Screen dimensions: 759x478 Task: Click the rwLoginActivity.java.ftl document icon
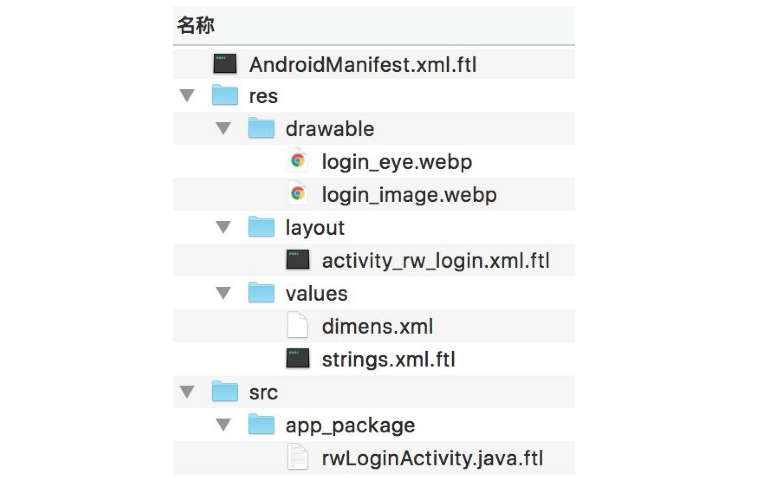click(x=297, y=458)
